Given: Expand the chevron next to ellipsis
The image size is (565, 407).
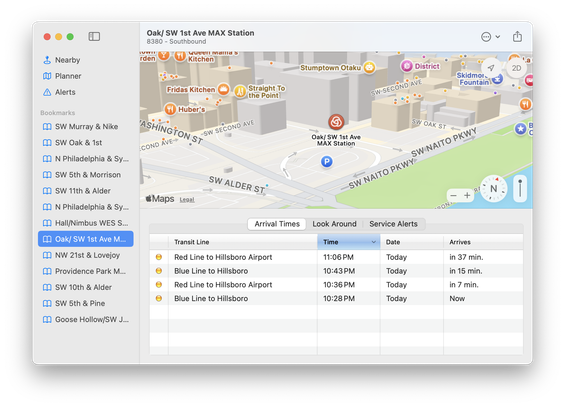Looking at the screenshot, I should tap(498, 37).
